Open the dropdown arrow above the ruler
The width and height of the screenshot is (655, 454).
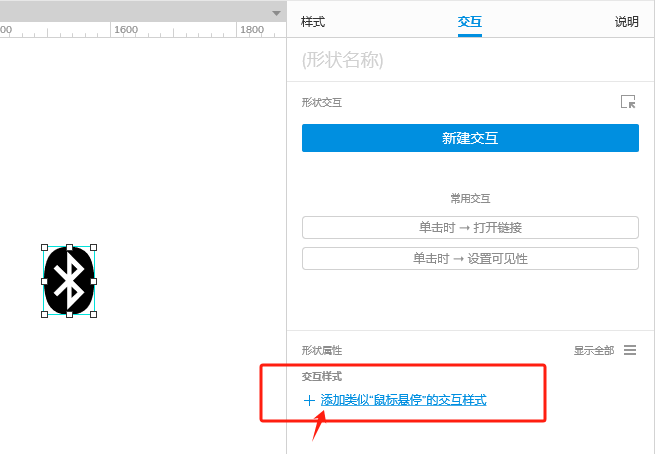click(276, 13)
